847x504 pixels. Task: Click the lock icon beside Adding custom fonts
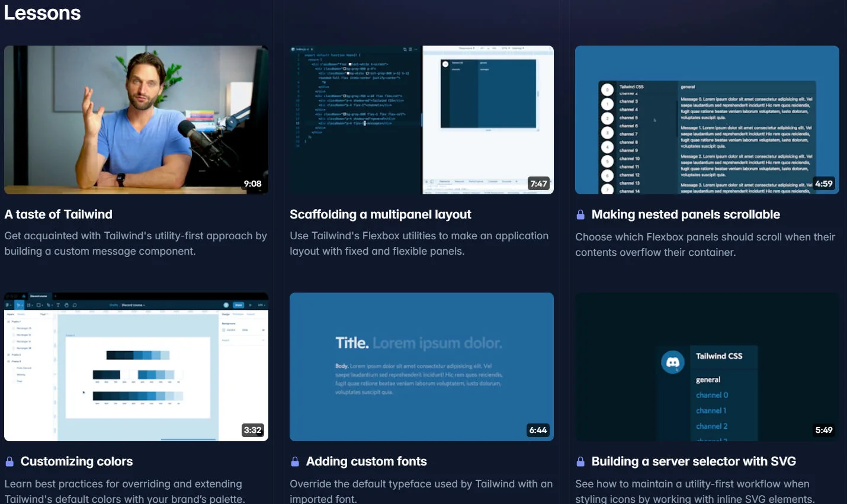(295, 461)
